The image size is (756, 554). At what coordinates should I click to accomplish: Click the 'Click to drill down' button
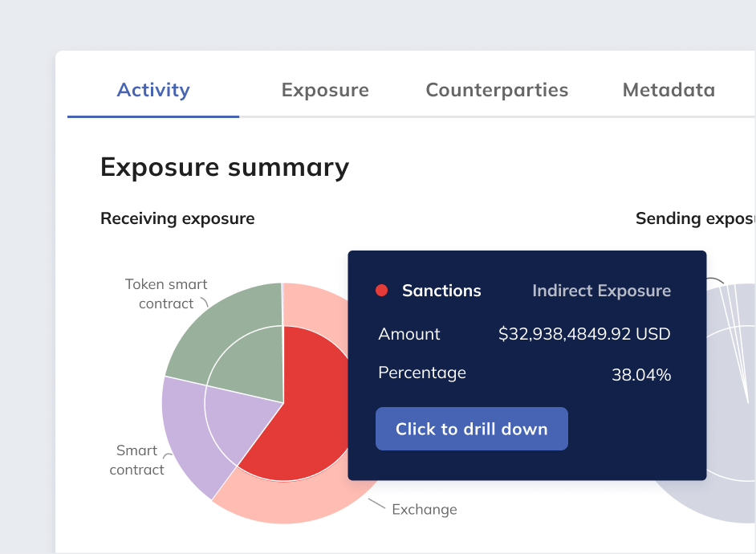(x=471, y=429)
